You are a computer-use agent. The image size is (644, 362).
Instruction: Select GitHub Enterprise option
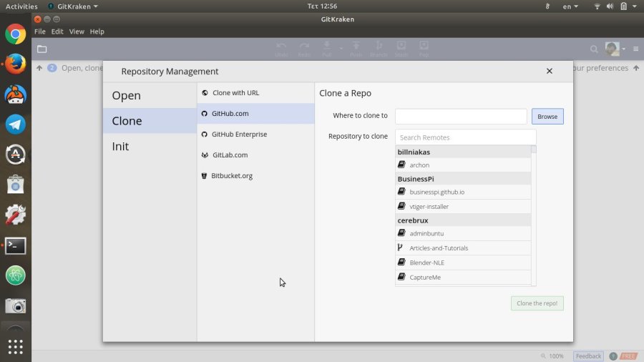pyautogui.click(x=255, y=134)
